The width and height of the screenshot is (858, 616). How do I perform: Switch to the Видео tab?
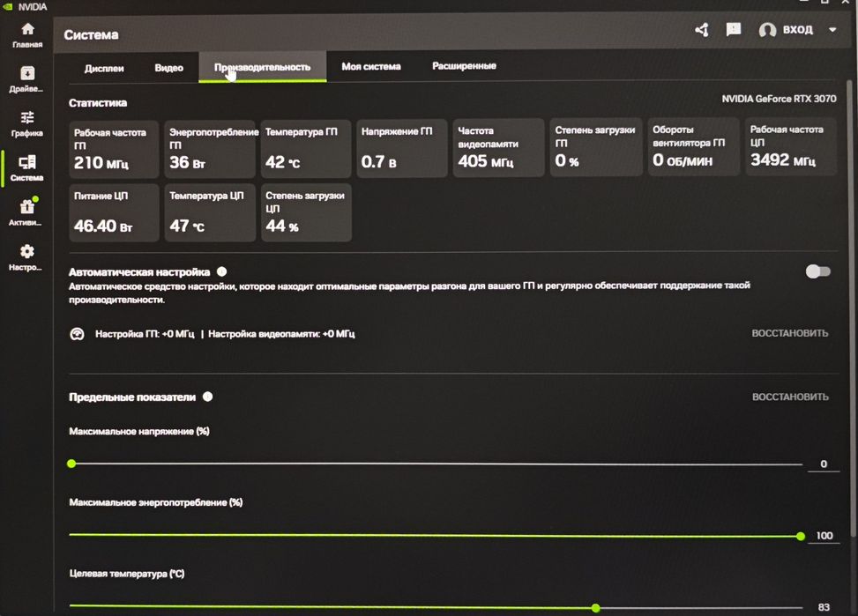point(168,68)
